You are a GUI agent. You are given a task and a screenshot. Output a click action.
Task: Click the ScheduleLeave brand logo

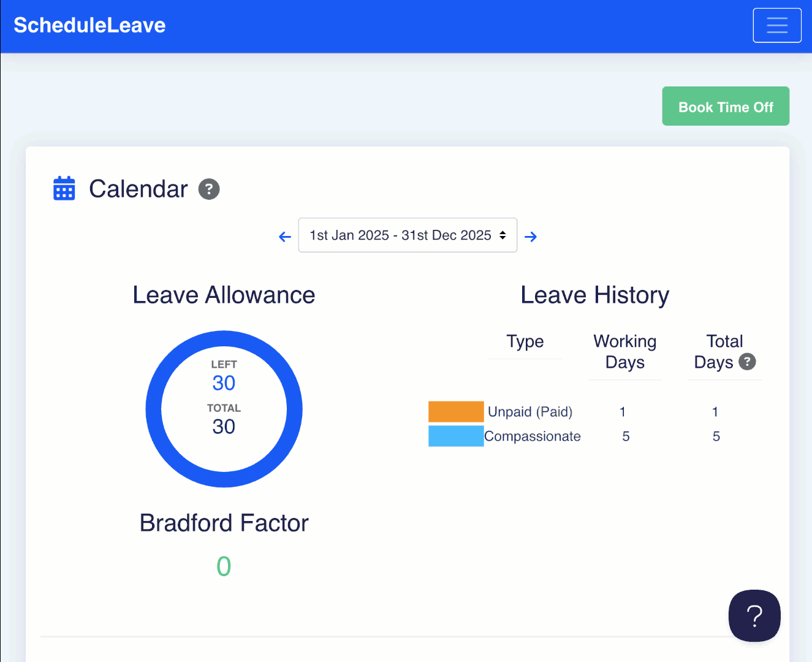89,25
